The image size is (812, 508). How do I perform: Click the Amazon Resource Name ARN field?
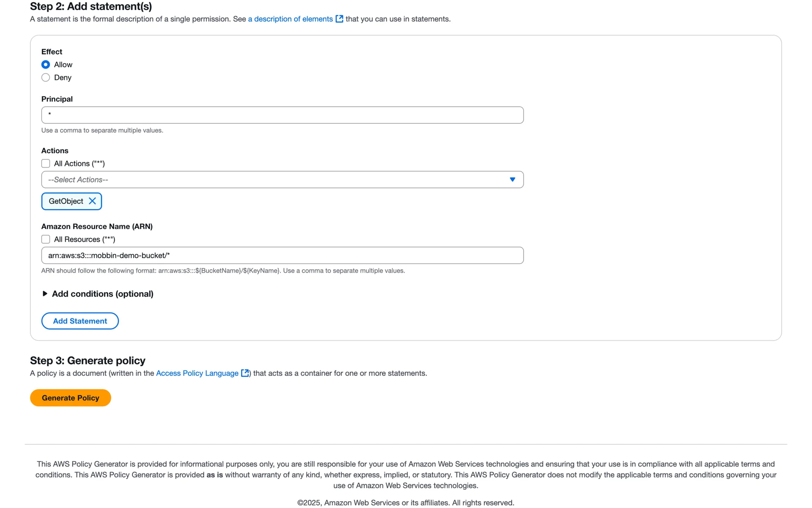tap(283, 255)
